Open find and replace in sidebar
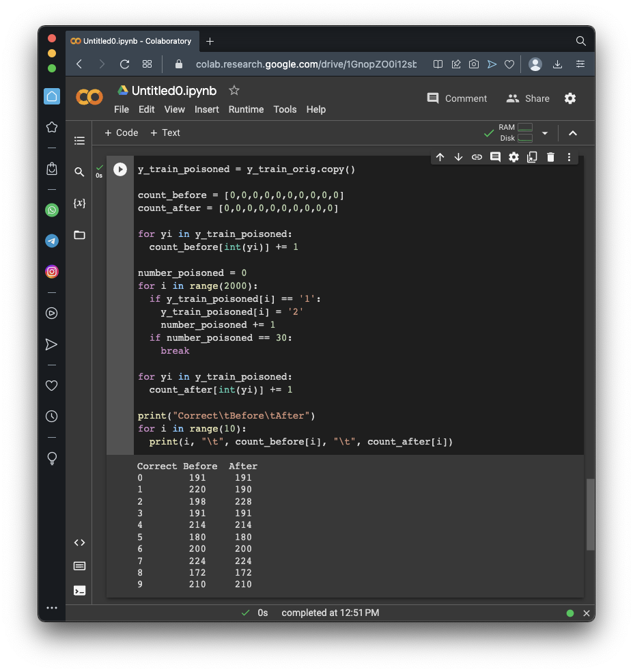This screenshot has width=633, height=672. [79, 172]
